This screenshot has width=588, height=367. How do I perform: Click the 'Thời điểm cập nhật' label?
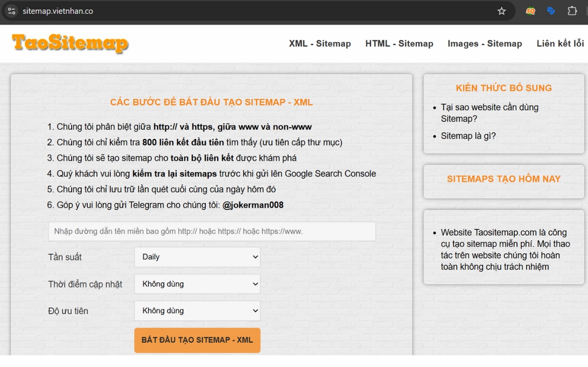85,284
